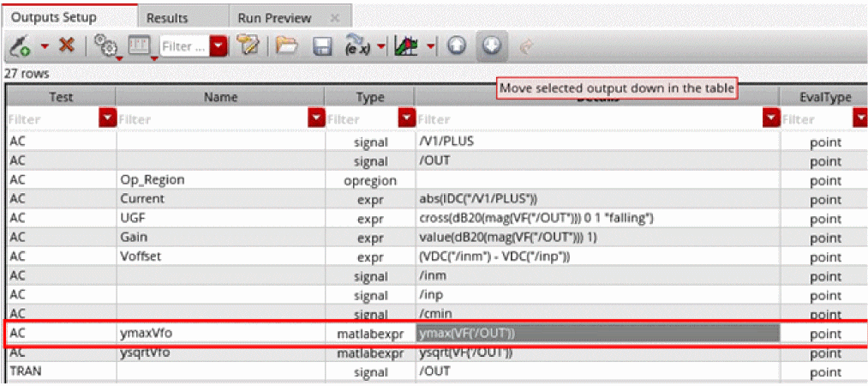Click the move output up arrow icon
Viewport: 868px width, 386px height.
[x=457, y=46]
